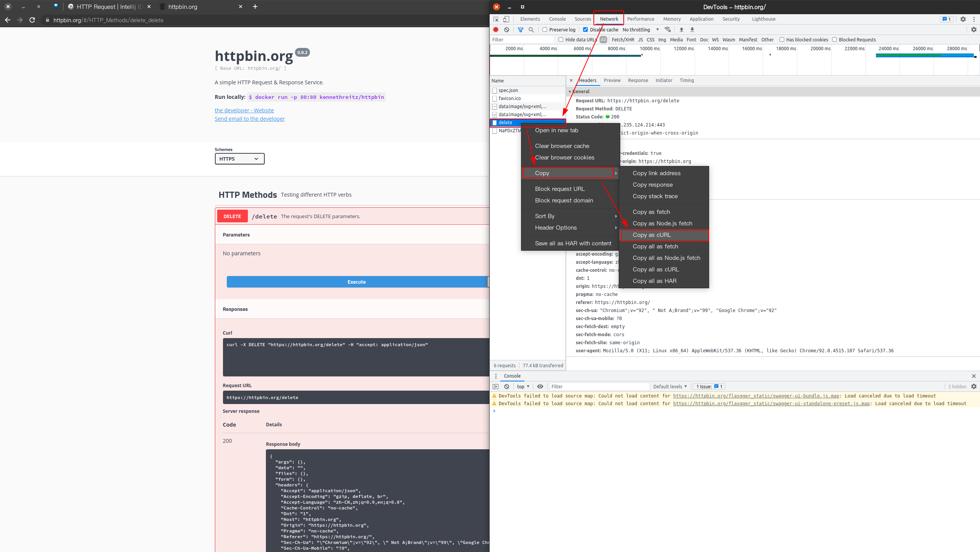Open the Default levels dropdown

670,386
